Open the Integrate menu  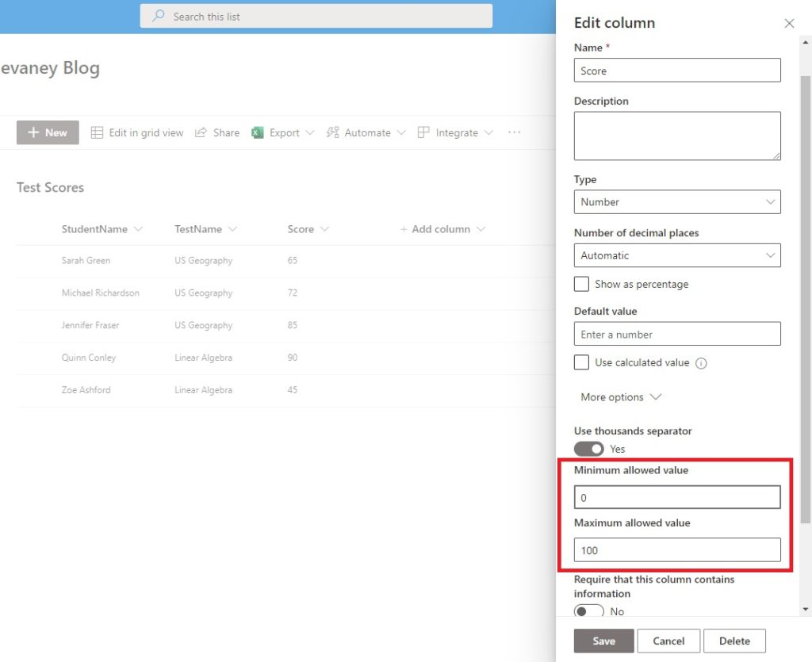(456, 132)
